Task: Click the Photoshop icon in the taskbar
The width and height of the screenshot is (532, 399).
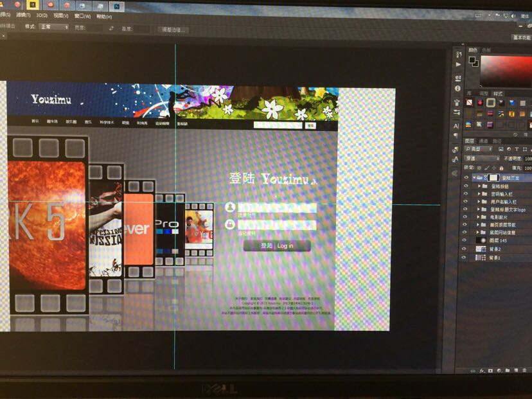Action: coord(117,6)
